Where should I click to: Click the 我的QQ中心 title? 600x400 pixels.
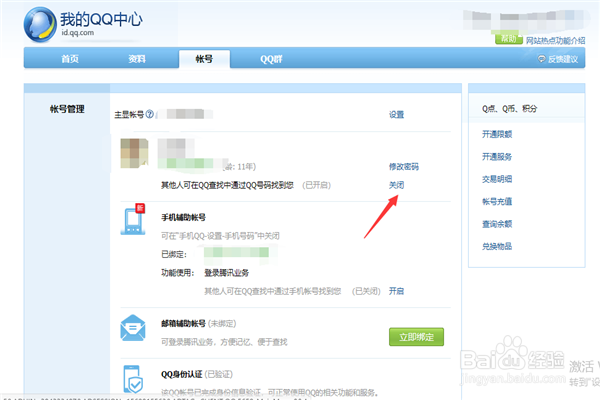pyautogui.click(x=101, y=19)
